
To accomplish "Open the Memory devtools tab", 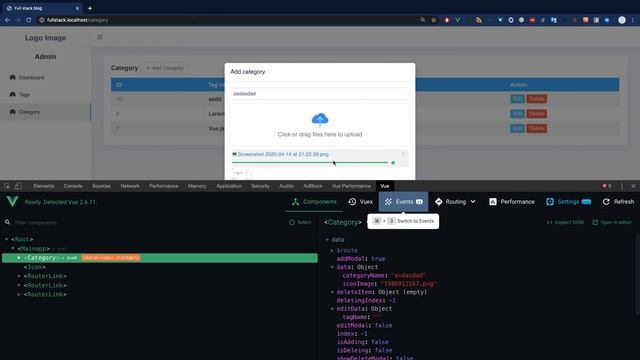I will click(197, 186).
